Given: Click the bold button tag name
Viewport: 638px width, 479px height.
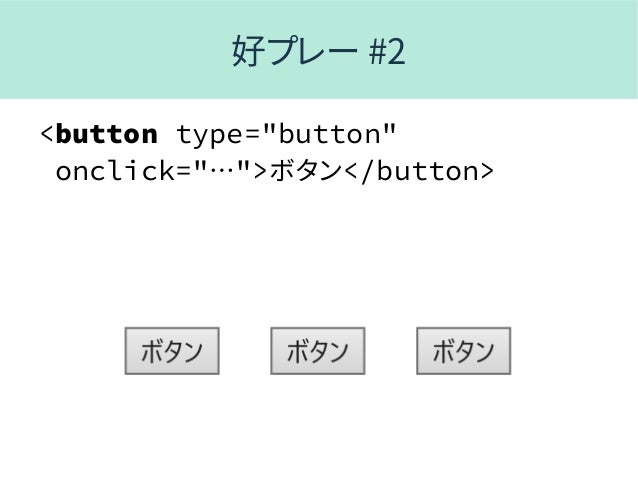Looking at the screenshot, I should [x=107, y=134].
